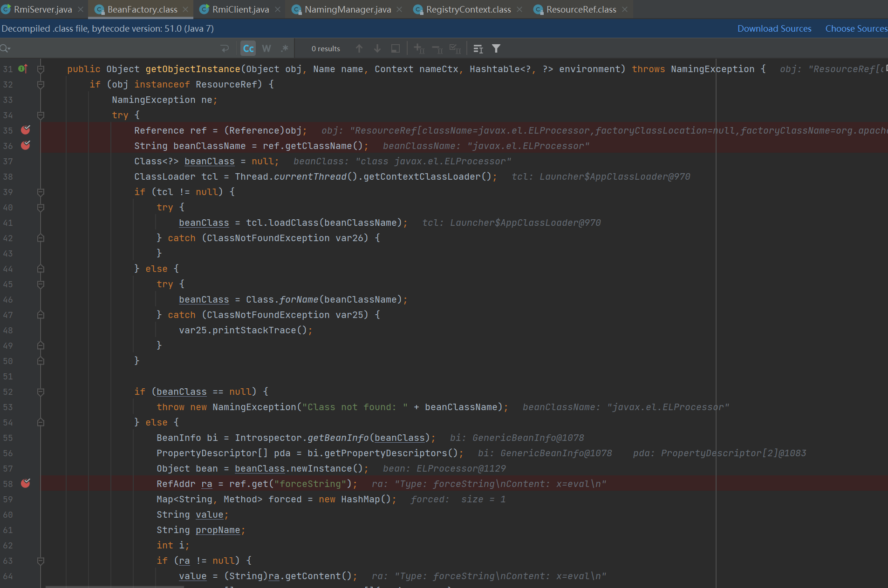Unselect occurrence icon in search bar
This screenshot has height=588, width=888.
pyautogui.click(x=437, y=48)
